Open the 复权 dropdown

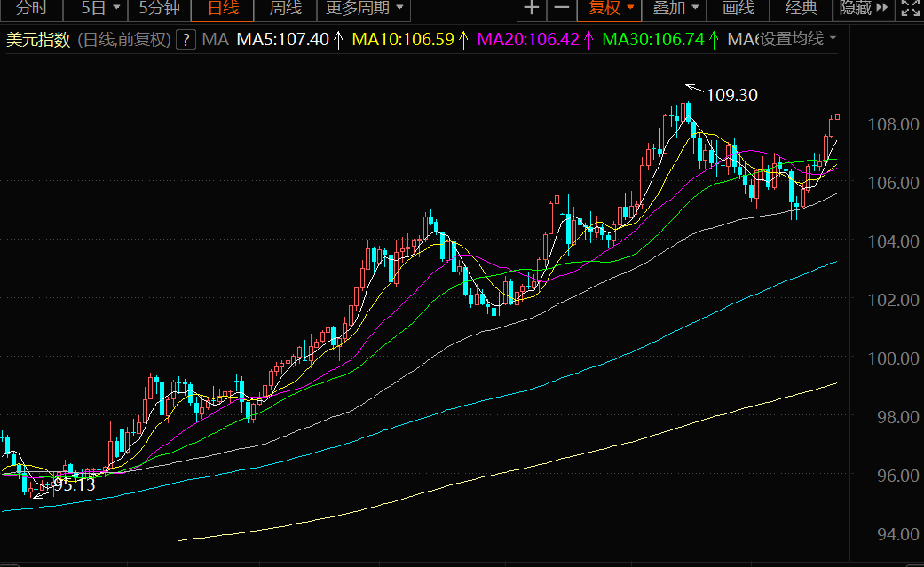612,9
